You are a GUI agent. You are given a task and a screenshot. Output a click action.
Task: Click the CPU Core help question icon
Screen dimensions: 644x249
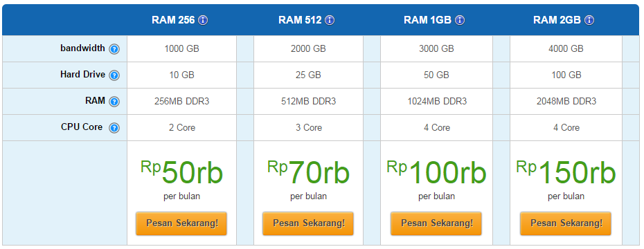tap(114, 128)
